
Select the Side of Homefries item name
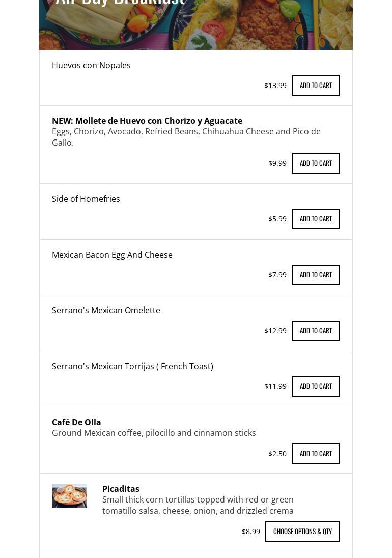pos(86,199)
